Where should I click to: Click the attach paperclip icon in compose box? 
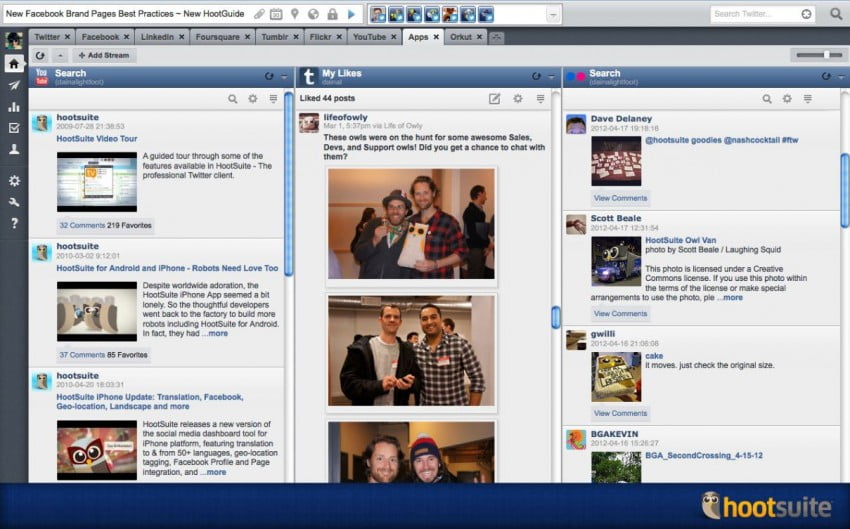[x=259, y=14]
